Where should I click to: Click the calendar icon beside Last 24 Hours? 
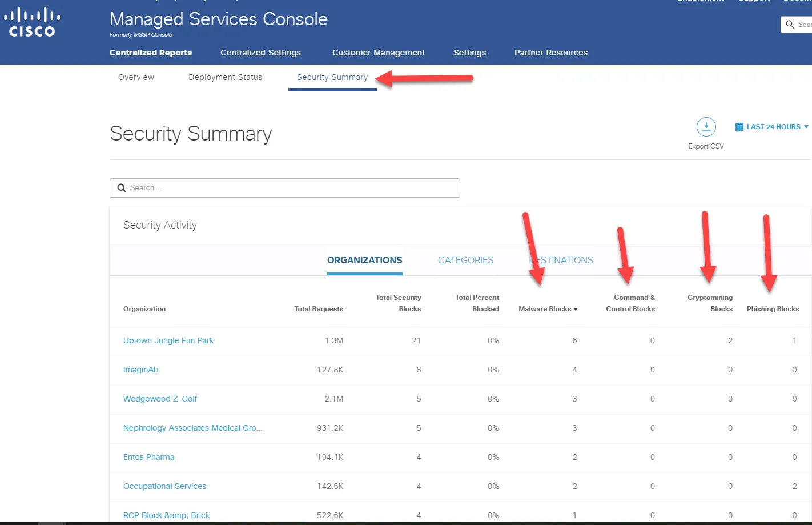point(739,127)
